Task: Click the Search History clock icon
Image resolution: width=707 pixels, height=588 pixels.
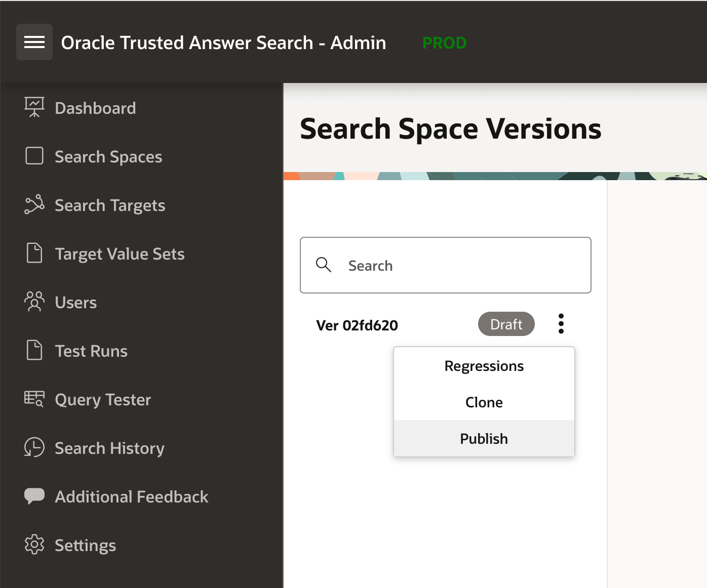Action: coord(34,447)
